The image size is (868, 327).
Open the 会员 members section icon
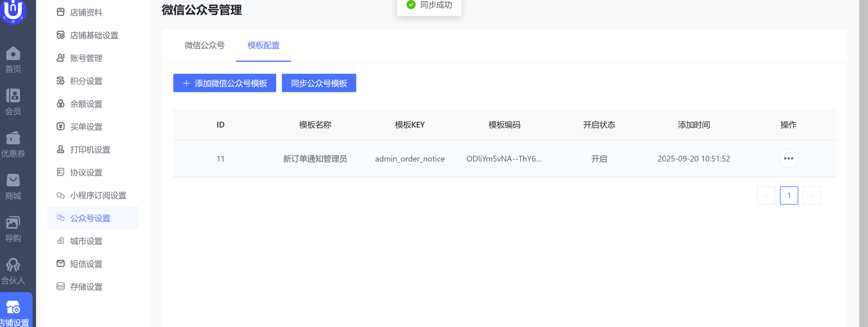click(x=13, y=96)
